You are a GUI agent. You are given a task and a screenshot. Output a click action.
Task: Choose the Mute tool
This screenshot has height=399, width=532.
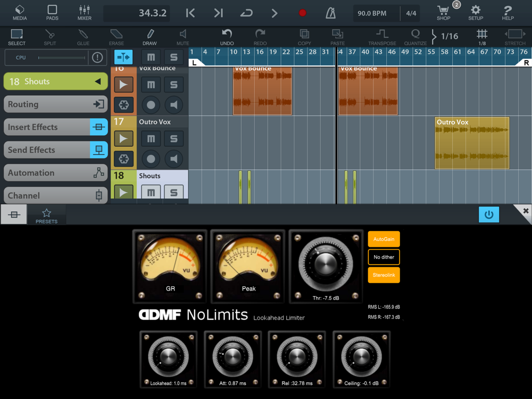tap(183, 37)
